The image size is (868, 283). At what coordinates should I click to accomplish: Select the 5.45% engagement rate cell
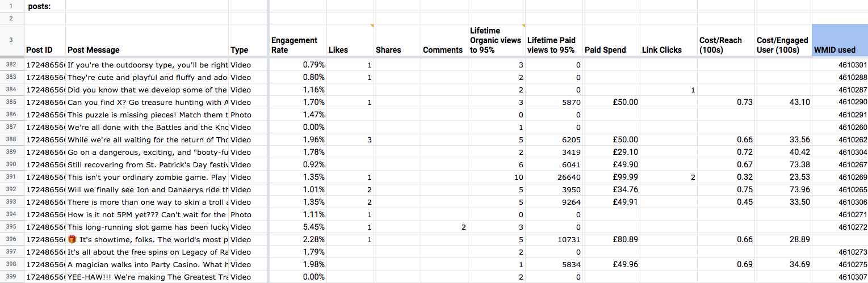[298, 227]
